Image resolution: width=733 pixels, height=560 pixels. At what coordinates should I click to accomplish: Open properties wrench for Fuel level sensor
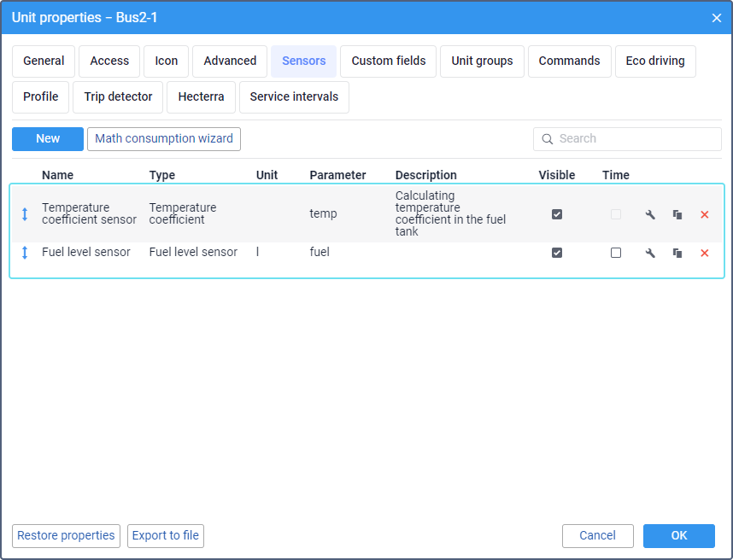tap(650, 253)
